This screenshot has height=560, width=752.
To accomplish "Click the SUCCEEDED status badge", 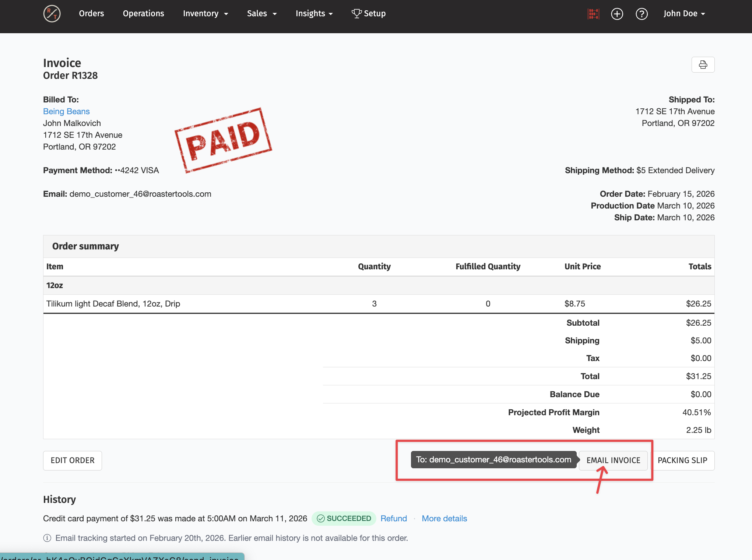I will coord(344,518).
